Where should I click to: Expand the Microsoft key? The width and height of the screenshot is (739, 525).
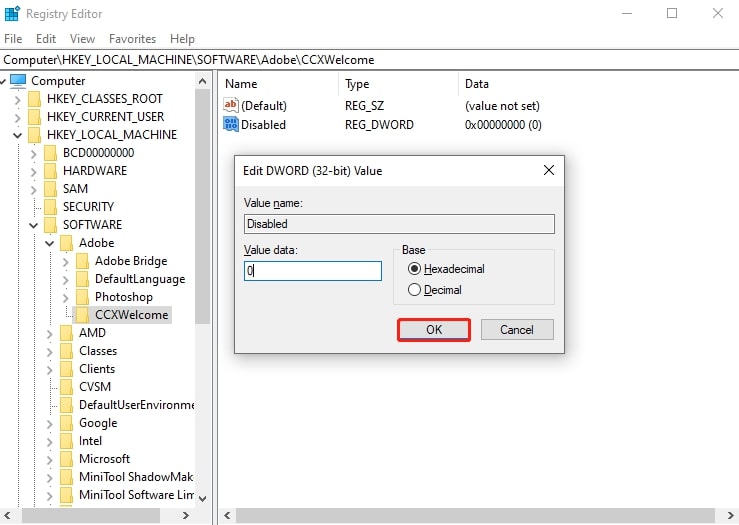click(49, 459)
